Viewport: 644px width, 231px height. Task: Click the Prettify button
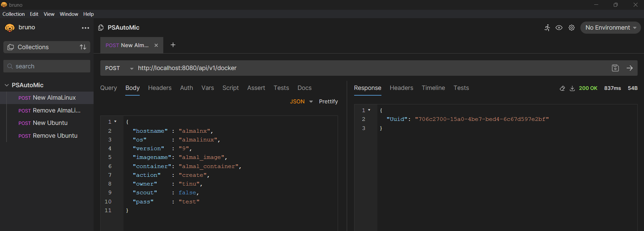[x=328, y=101]
